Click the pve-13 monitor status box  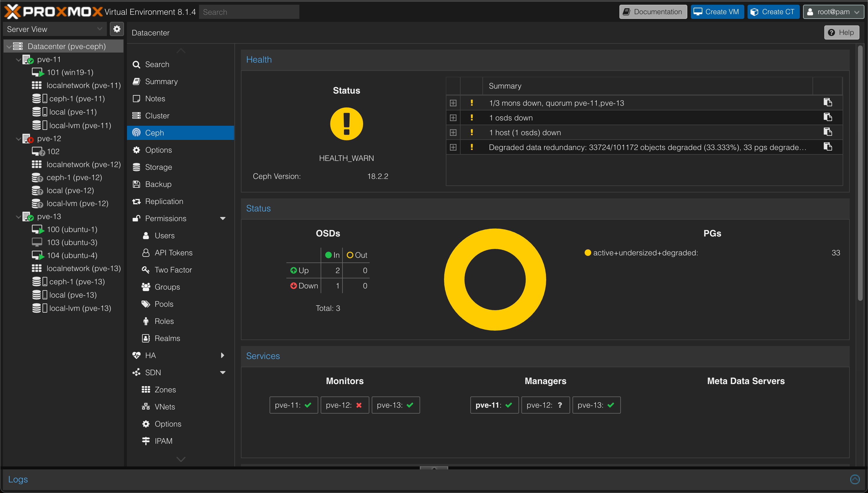[x=396, y=405]
